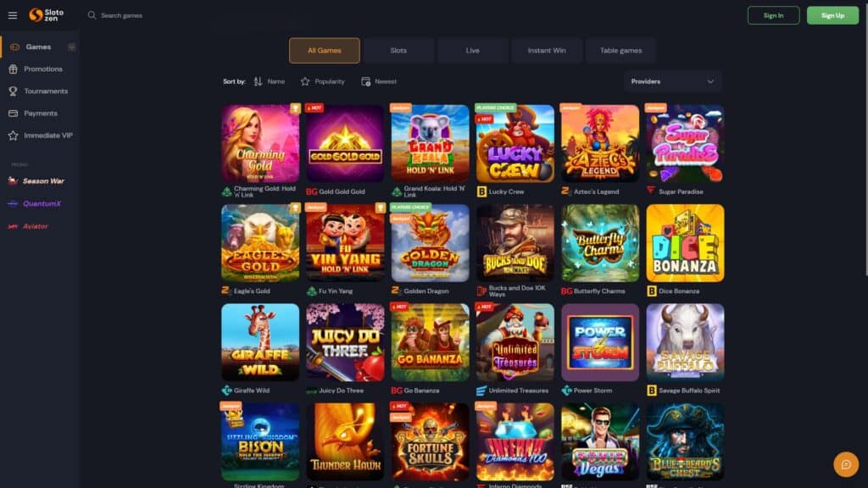Image resolution: width=868 pixels, height=488 pixels.
Task: Click the Promotions gift icon
Action: click(x=14, y=69)
